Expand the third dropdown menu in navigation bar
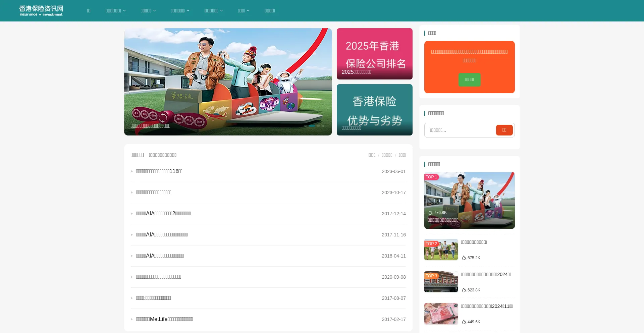Image resolution: width=644 pixels, height=333 pixels. 180,11
